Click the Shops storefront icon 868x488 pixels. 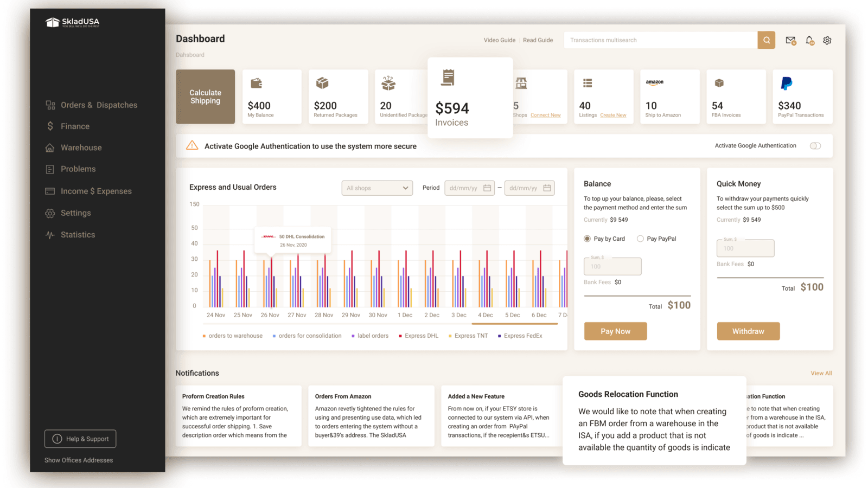521,83
